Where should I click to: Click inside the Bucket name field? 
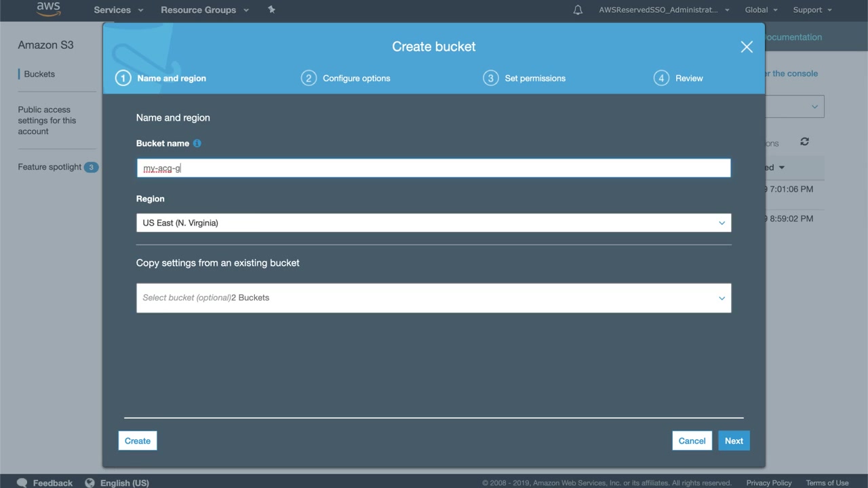pos(434,168)
